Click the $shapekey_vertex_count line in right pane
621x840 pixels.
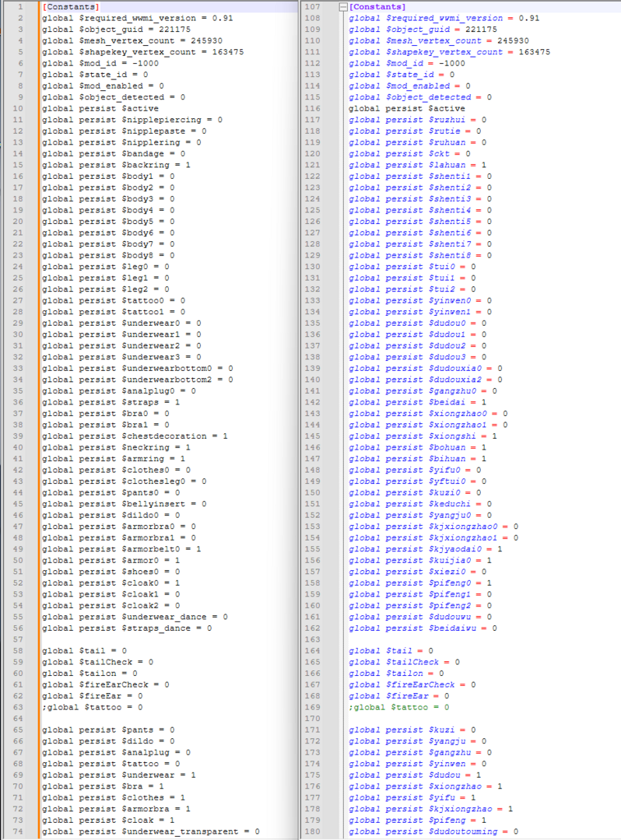tap(450, 52)
